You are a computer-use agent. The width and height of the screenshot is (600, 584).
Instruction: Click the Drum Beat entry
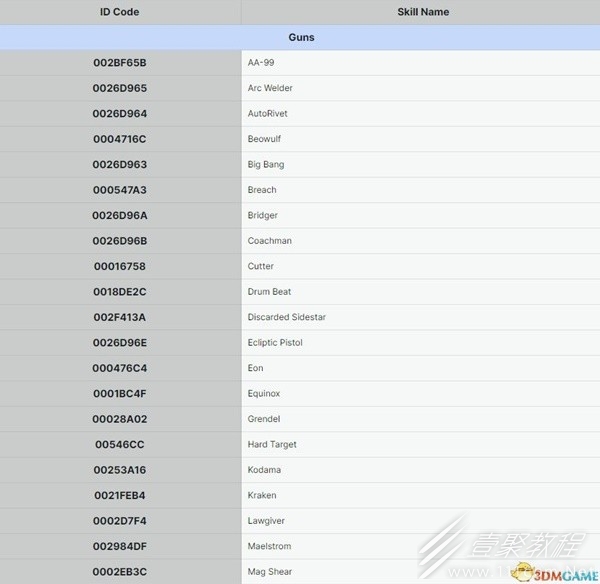pos(269,292)
